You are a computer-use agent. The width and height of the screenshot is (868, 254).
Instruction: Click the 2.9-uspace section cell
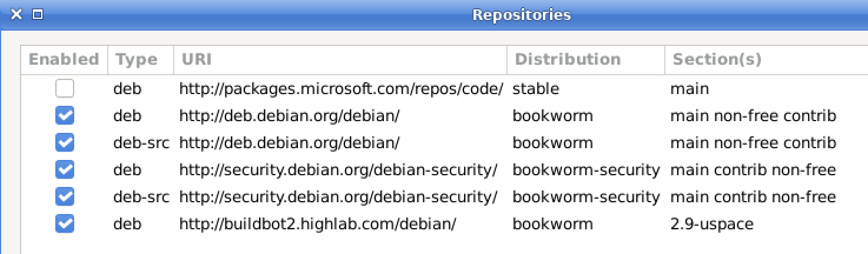point(712,224)
